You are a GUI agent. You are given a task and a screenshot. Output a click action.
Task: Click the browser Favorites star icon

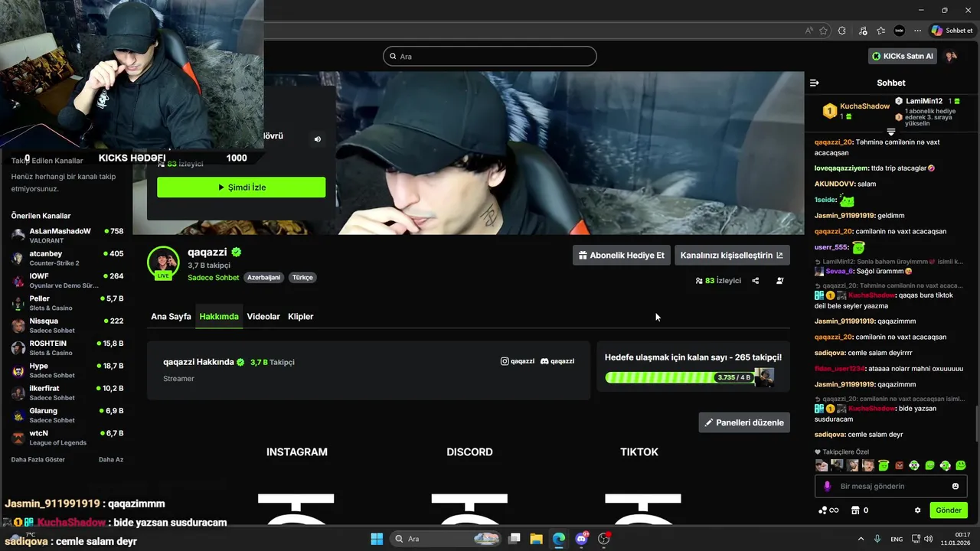(x=824, y=31)
